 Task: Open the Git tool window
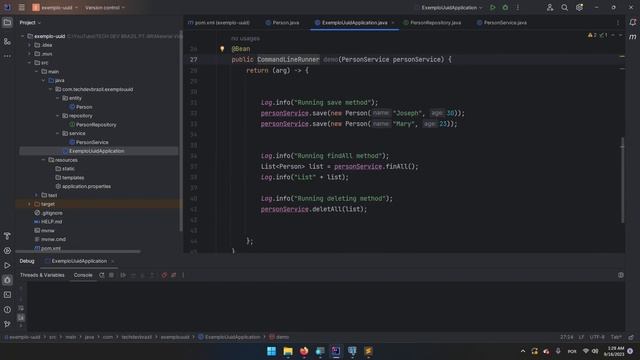click(7, 324)
